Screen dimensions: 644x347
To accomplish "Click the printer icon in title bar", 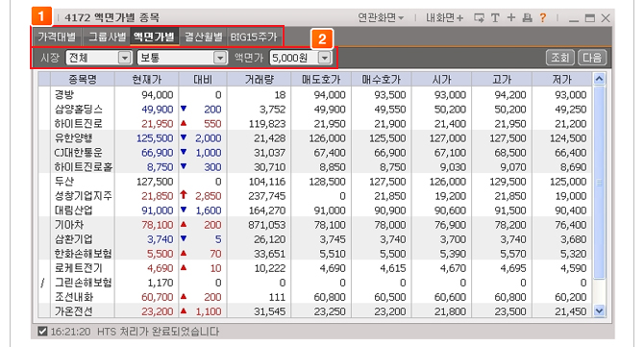I will click(x=527, y=17).
